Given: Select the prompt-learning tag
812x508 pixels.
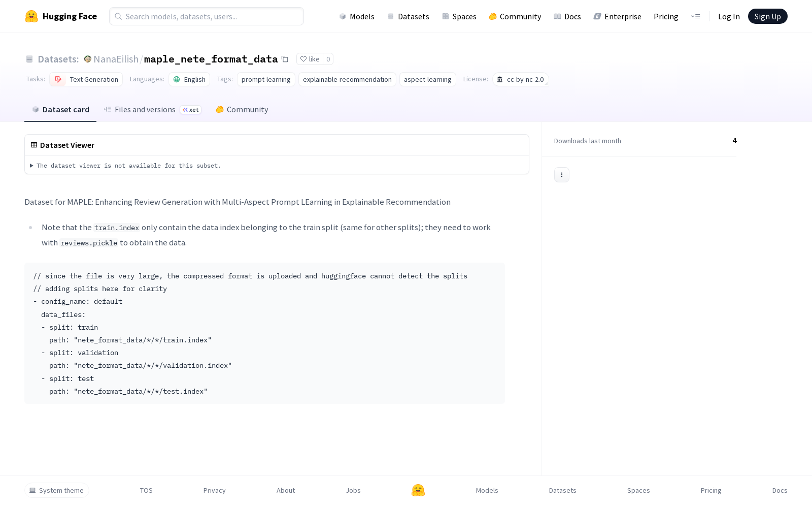Looking at the screenshot, I should click(x=266, y=79).
